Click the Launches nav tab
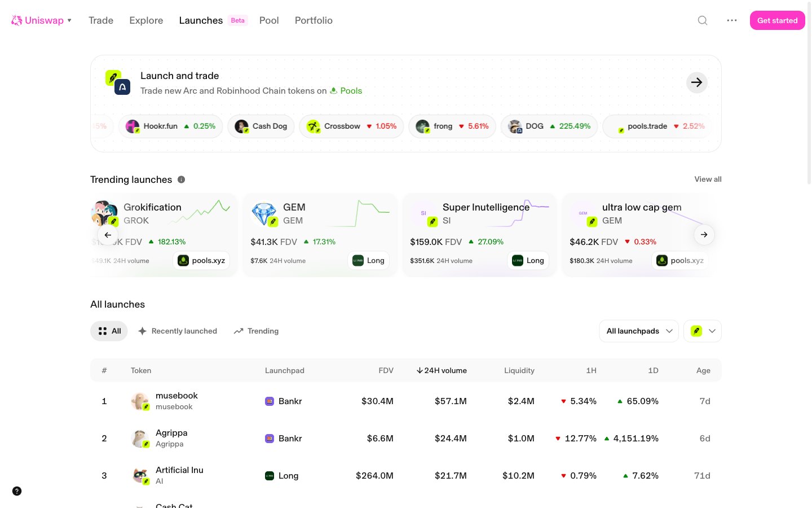The width and height of the screenshot is (812, 508). pyautogui.click(x=201, y=20)
